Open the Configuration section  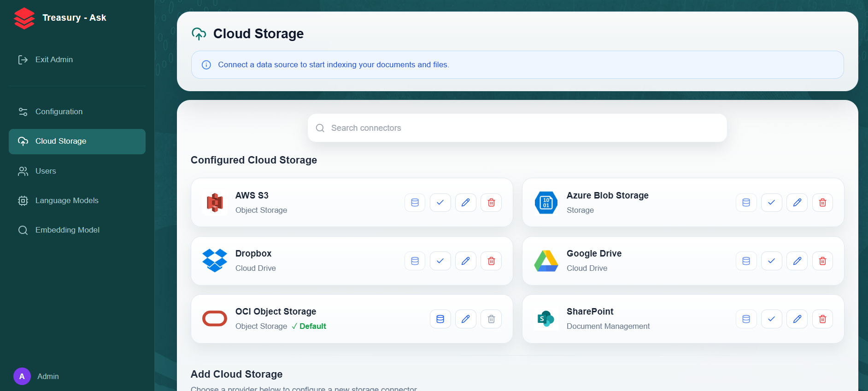pos(77,112)
